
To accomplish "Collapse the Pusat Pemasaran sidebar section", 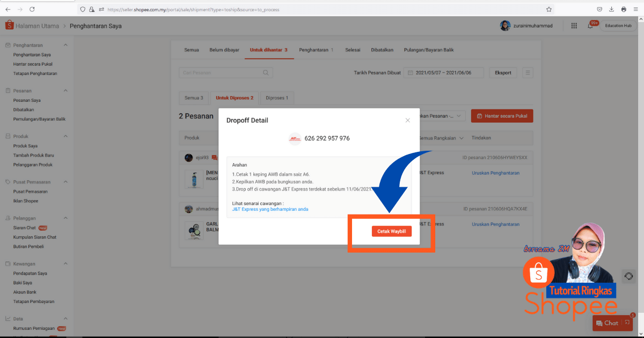I will 65,182.
